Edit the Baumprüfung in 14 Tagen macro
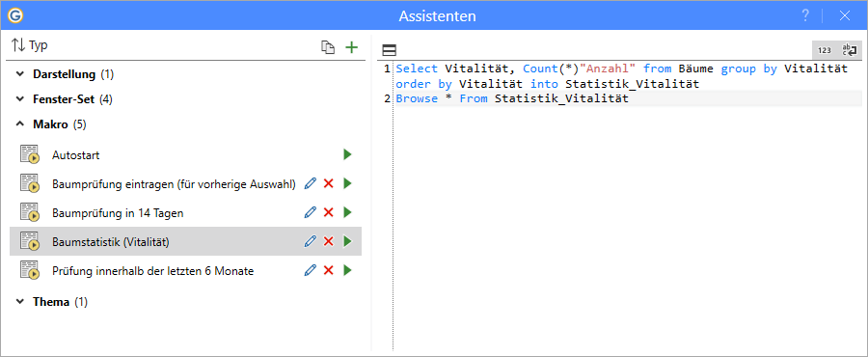Image resolution: width=868 pixels, height=357 pixels. (x=311, y=212)
